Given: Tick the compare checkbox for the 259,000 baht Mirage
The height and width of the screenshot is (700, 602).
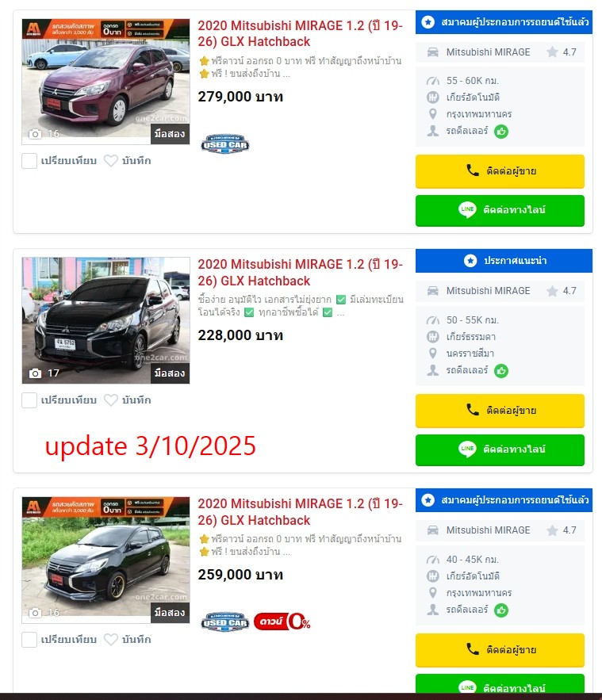Looking at the screenshot, I should click(29, 639).
